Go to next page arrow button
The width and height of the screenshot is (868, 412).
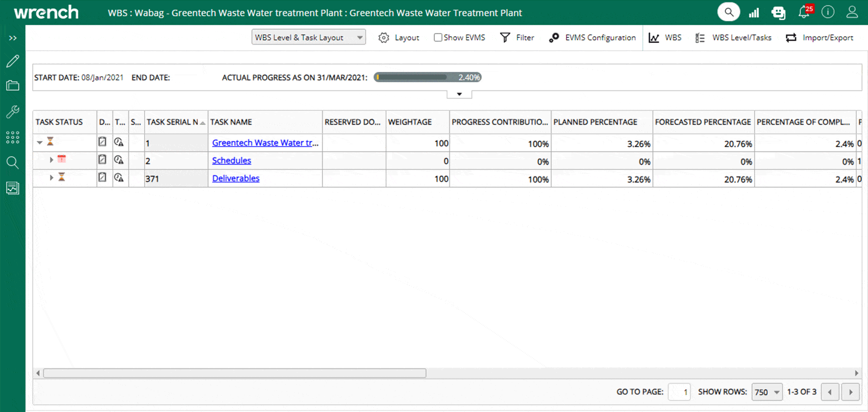[x=850, y=392]
